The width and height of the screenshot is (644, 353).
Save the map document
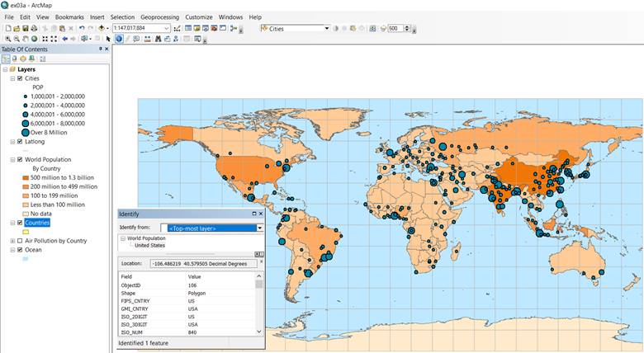click(25, 28)
